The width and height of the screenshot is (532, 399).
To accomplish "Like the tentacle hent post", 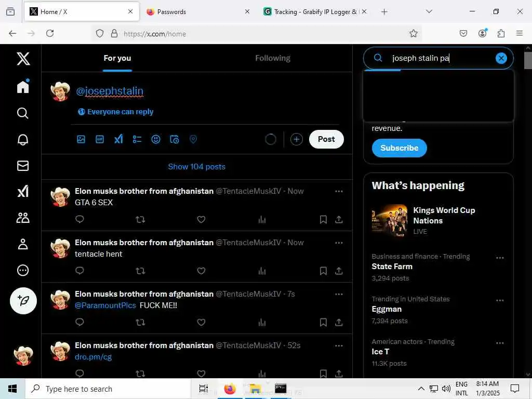I will [x=201, y=271].
